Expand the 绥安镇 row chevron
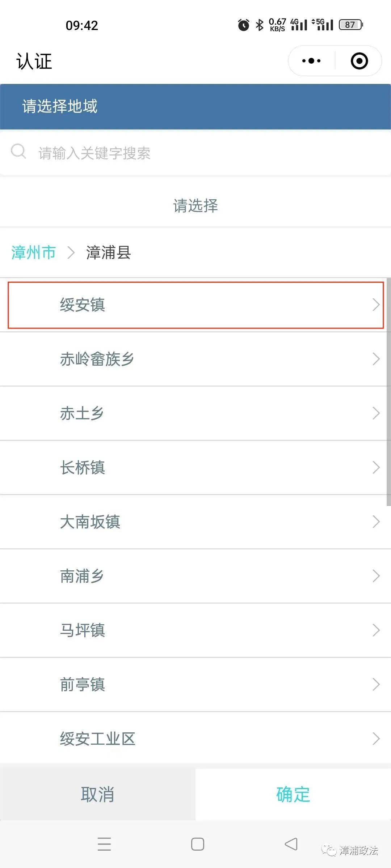 [376, 305]
